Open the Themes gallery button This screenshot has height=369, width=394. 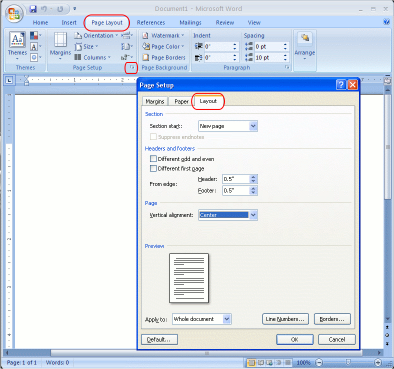point(17,46)
